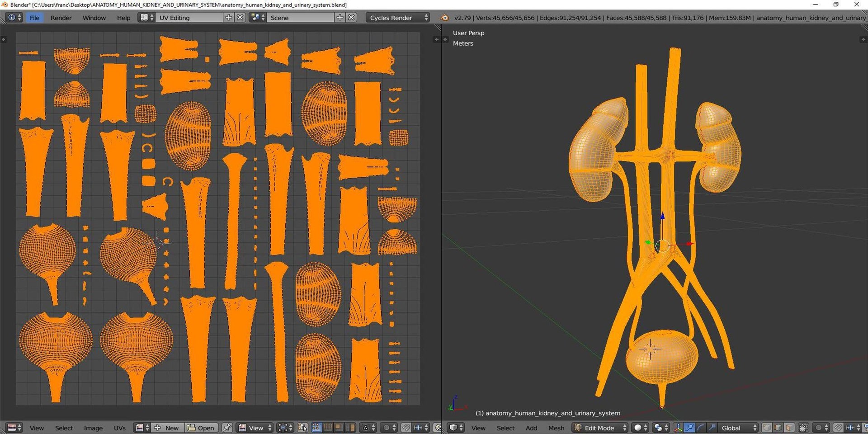Open the Window menu

[94, 18]
